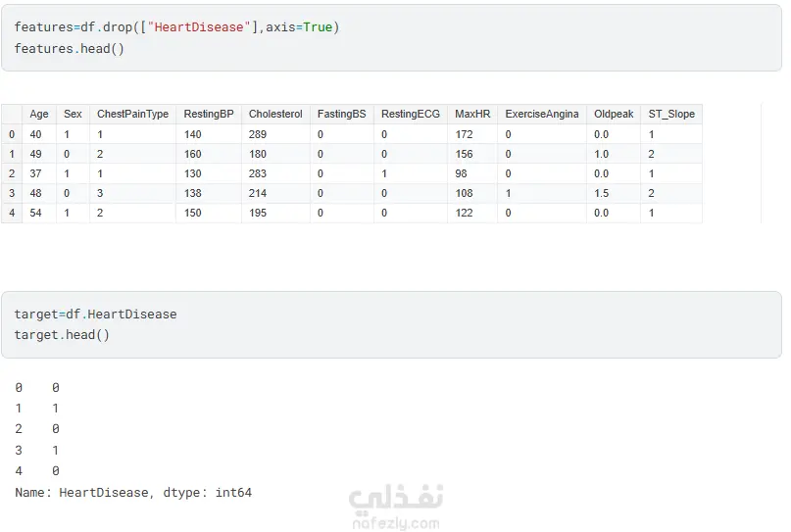This screenshot has width=791, height=532.
Task: Click the nafezly watermark logo
Action: 396,509
